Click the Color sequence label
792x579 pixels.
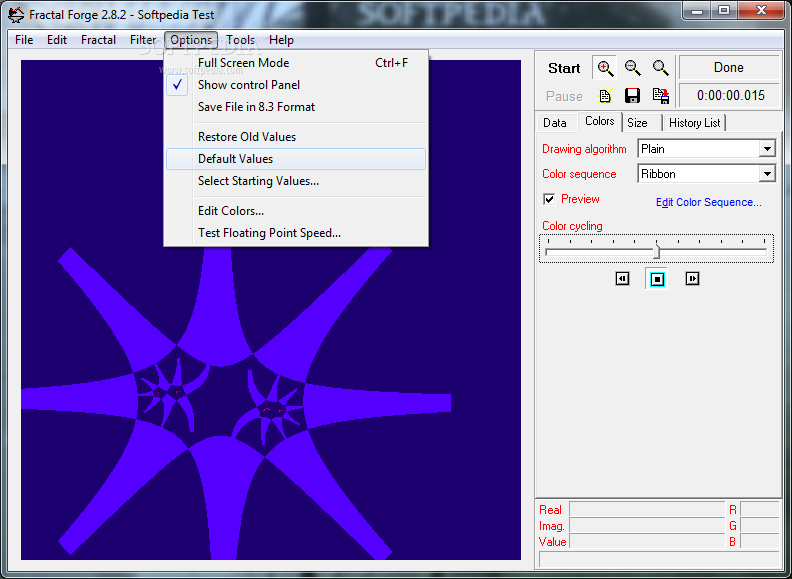[579, 174]
